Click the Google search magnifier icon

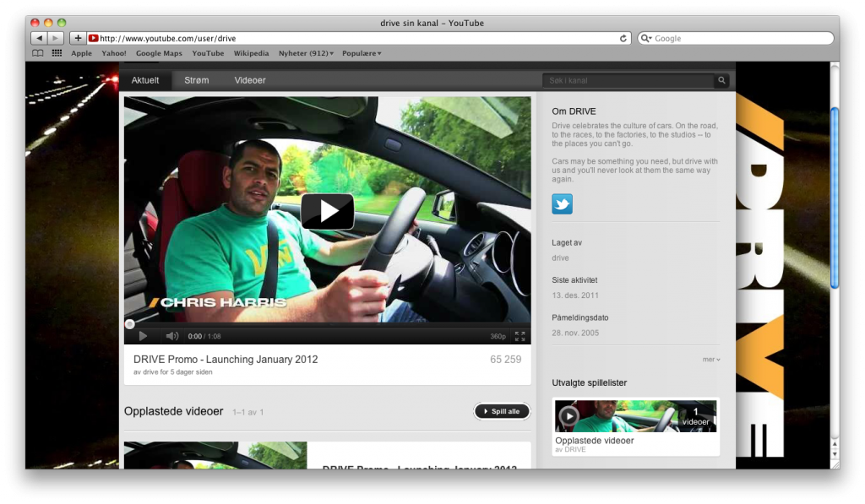point(646,39)
